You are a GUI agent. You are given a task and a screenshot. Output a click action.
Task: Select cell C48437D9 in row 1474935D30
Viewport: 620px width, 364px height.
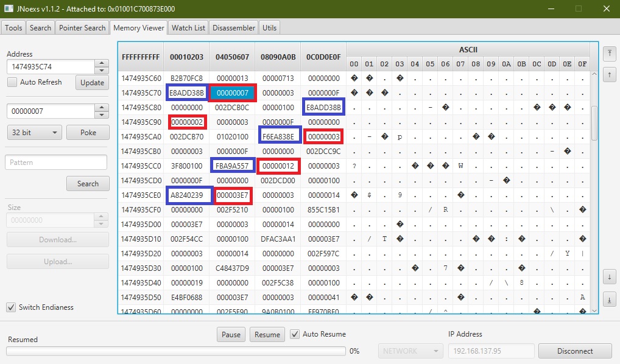tap(232, 268)
